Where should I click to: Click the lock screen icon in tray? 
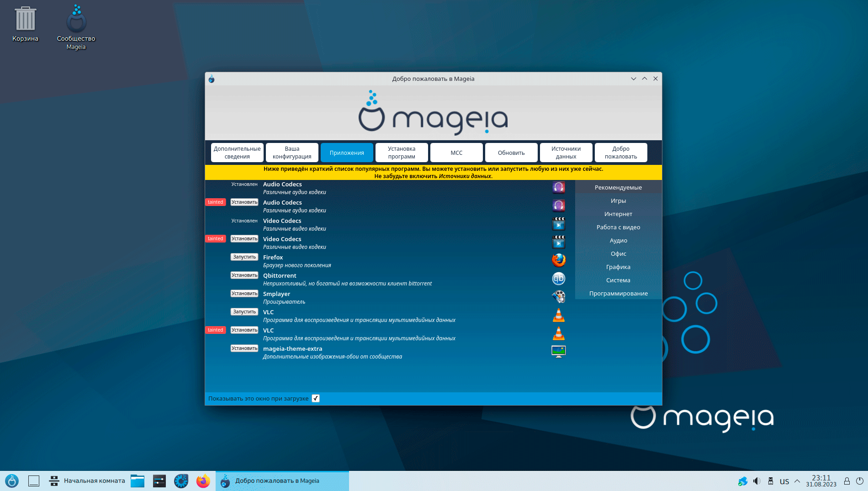click(x=847, y=481)
